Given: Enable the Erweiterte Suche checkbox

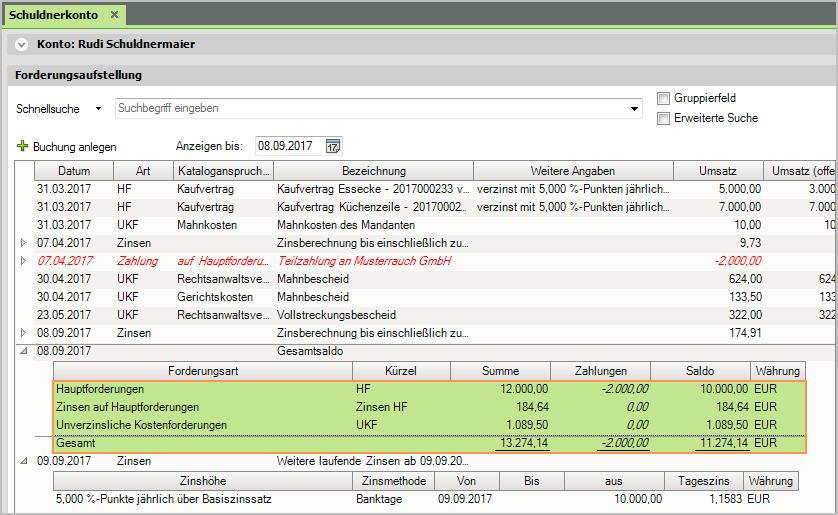Looking at the screenshot, I should pos(663,118).
